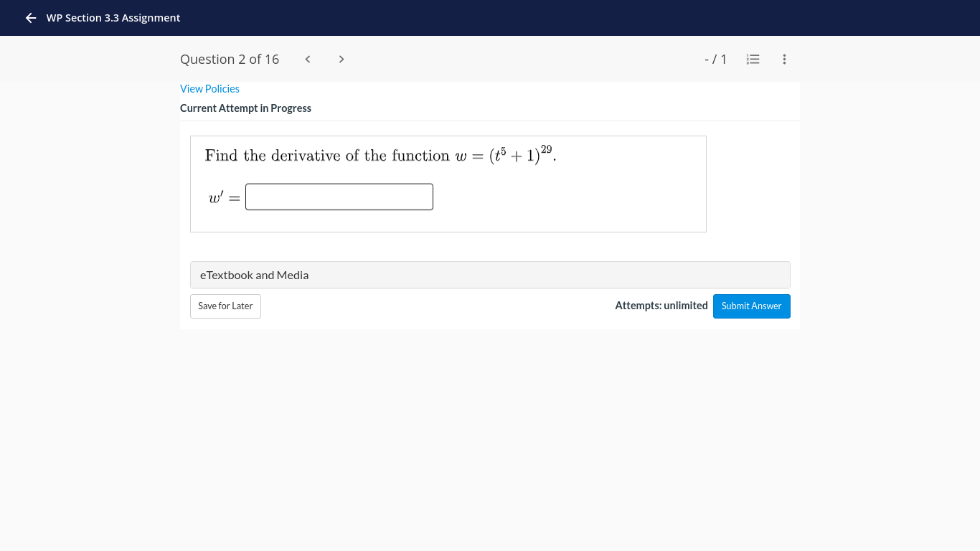
Task: Click the numbered list navigation icon
Action: point(753,59)
